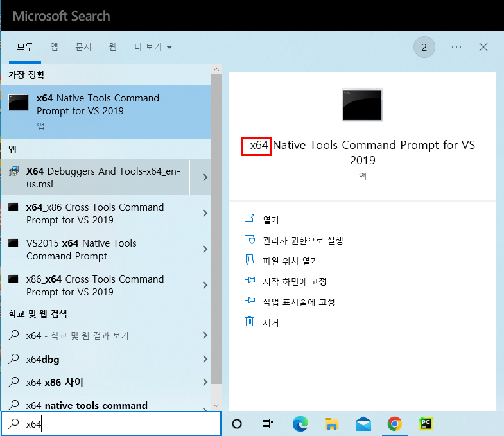
Task: Click the trash can uninstall icon
Action: click(249, 321)
